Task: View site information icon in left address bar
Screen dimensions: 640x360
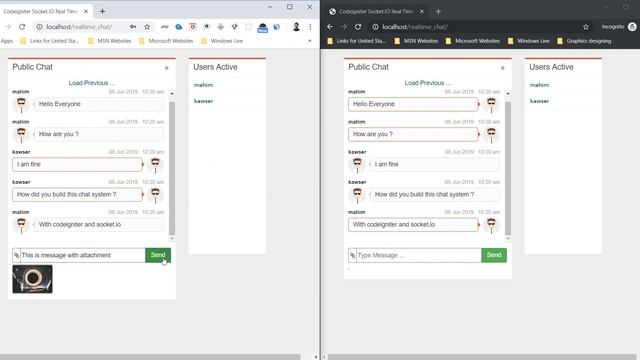Action: (x=39, y=27)
